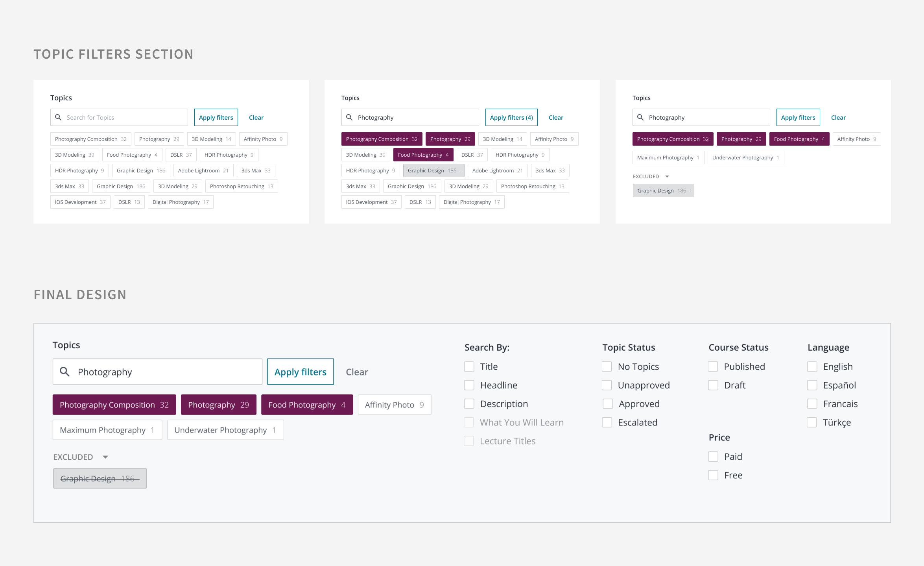This screenshot has width=924, height=566.
Task: Select the Adobe Lightroom 21 tag in the first panel
Action: tap(203, 170)
